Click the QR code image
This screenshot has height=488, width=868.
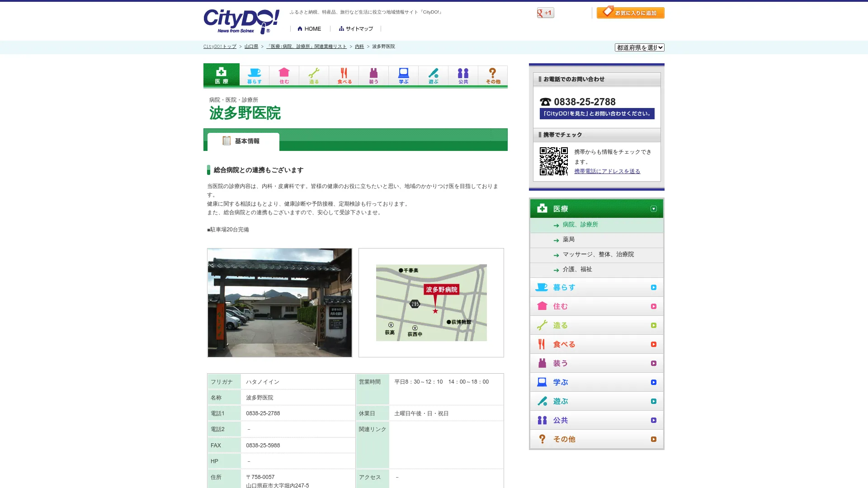(x=554, y=161)
